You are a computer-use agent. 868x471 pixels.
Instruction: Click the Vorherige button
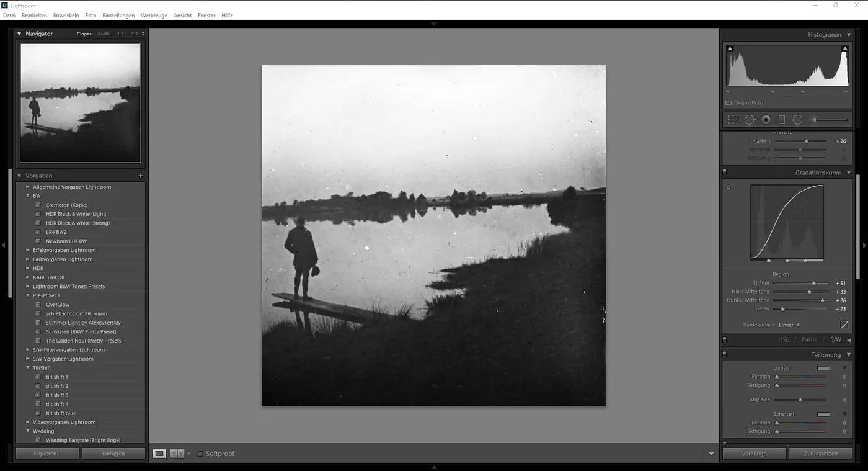pos(755,454)
